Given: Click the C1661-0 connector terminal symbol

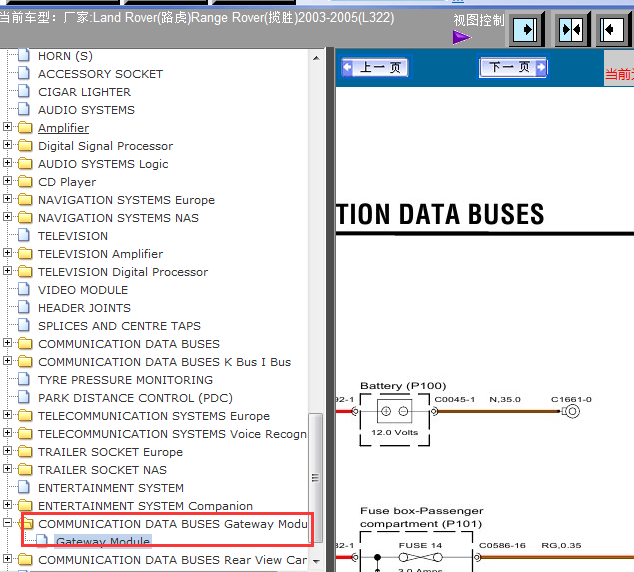Looking at the screenshot, I should pyautogui.click(x=571, y=412).
